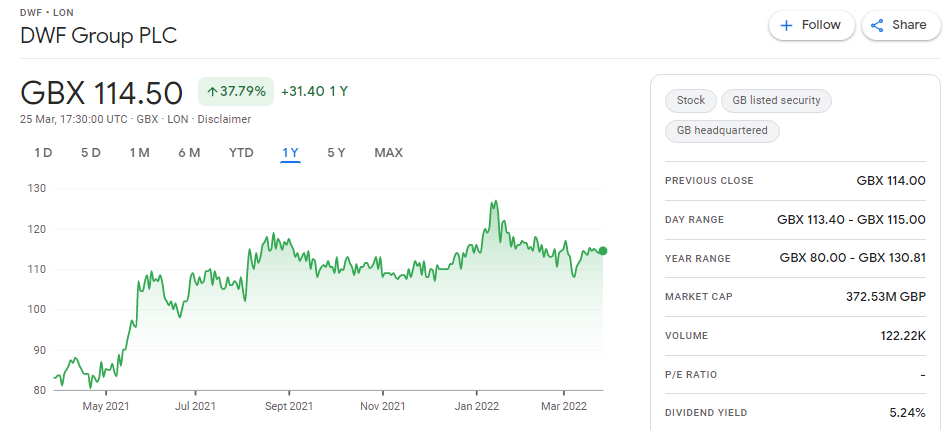949x430 pixels.
Task: Click the Share button
Action: click(901, 25)
